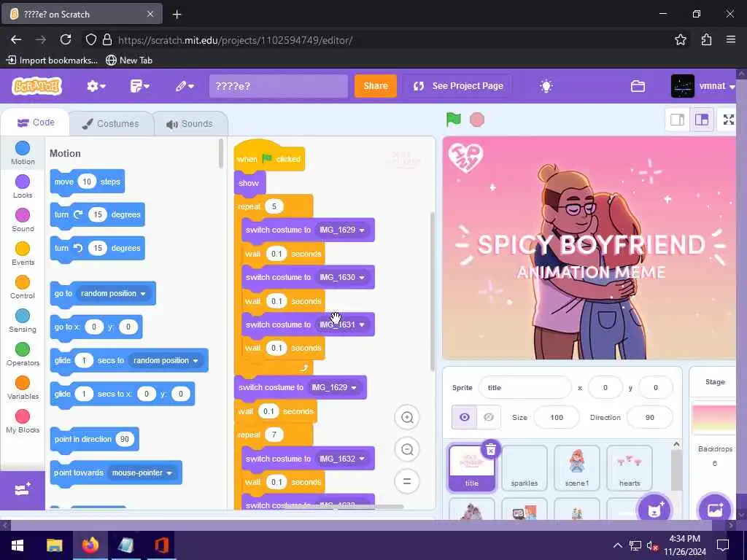This screenshot has width=747, height=560.
Task: Open the vmnat account menu
Action: [703, 86]
